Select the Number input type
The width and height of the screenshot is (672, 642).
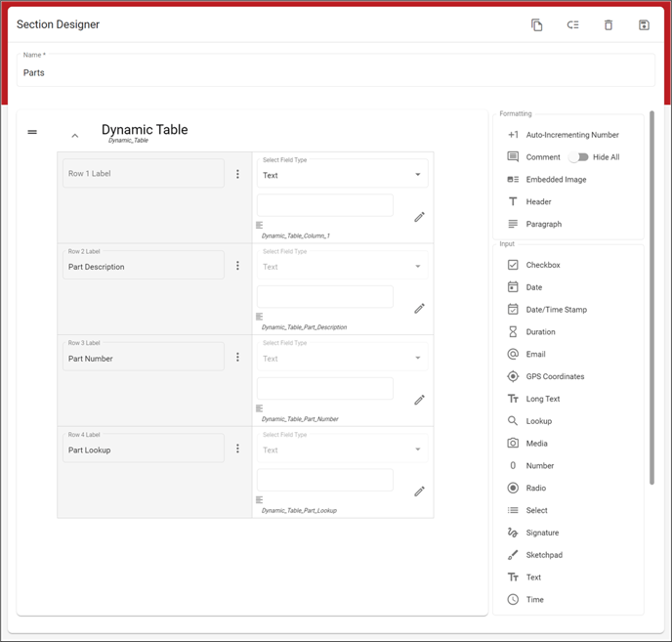531,465
